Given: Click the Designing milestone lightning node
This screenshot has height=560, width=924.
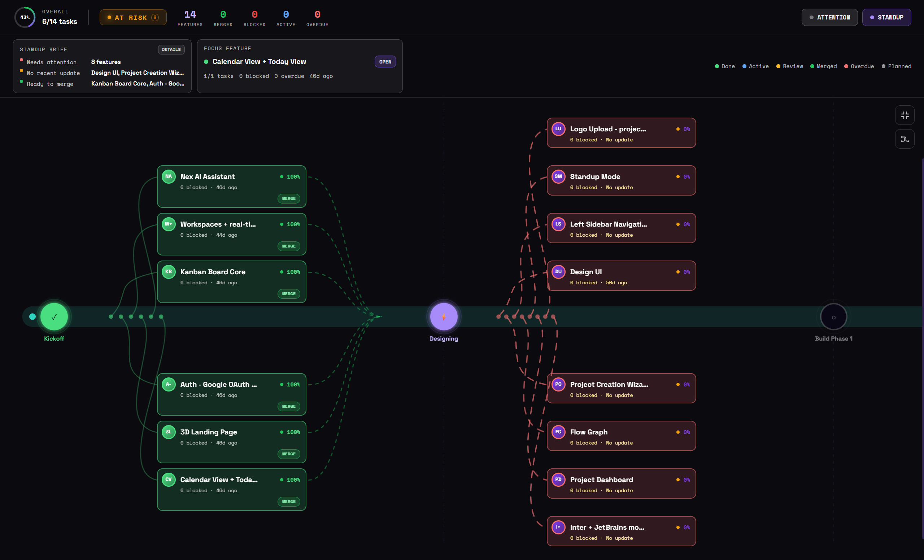Looking at the screenshot, I should pos(444,317).
